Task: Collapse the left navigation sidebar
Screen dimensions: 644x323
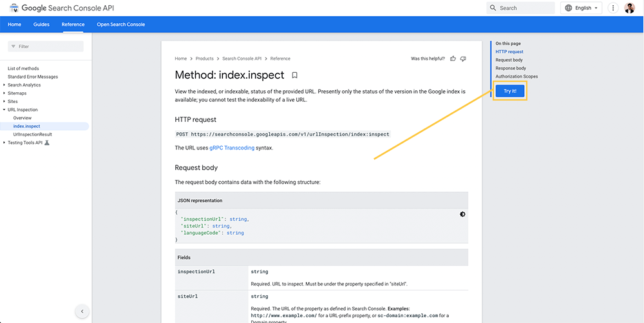Action: [82, 311]
